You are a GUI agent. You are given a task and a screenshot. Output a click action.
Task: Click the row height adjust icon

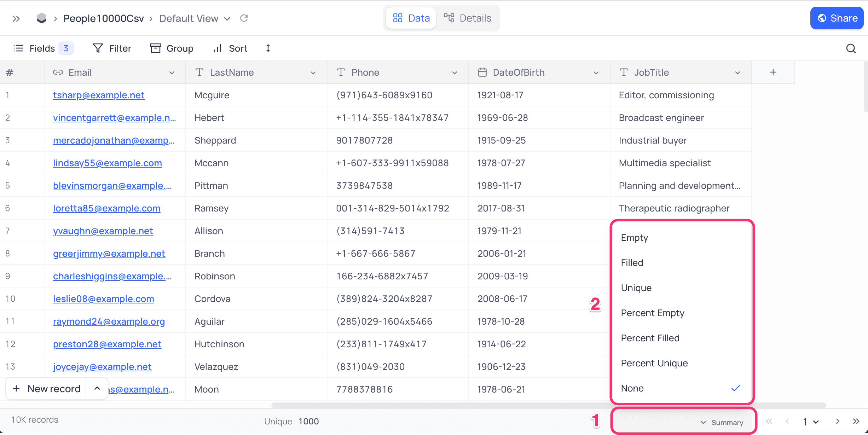tap(268, 48)
